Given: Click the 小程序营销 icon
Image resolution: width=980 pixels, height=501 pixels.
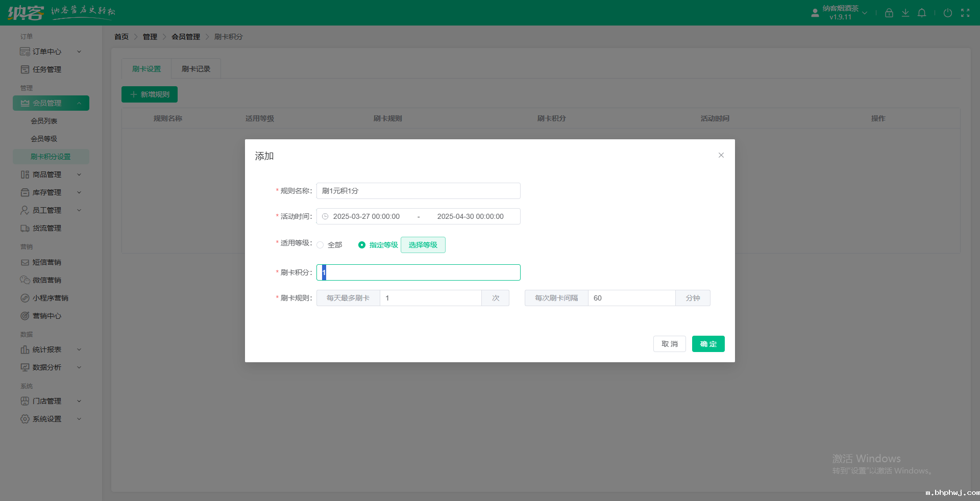Looking at the screenshot, I should point(24,298).
